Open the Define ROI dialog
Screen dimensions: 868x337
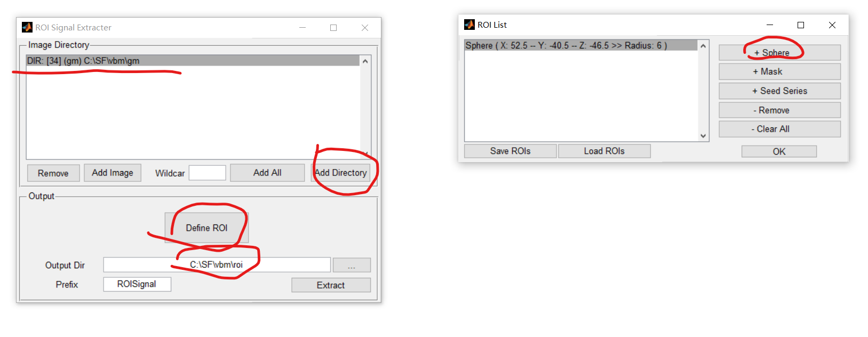[206, 228]
